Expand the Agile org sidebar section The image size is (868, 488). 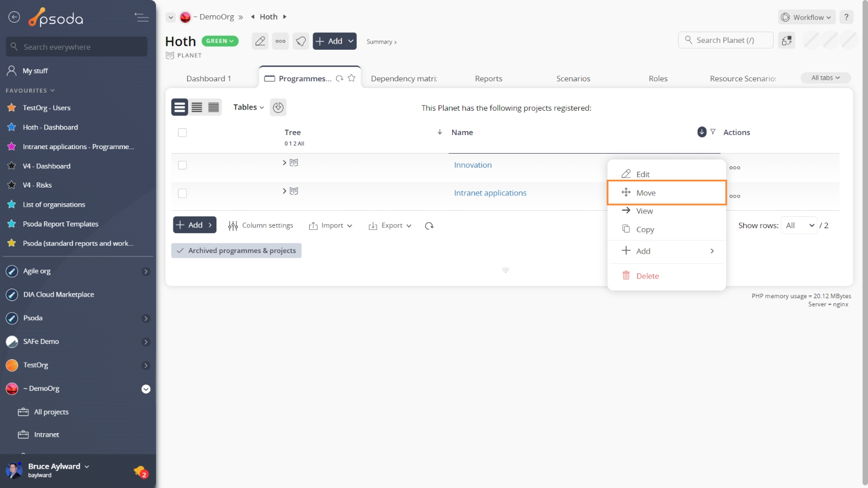point(146,272)
